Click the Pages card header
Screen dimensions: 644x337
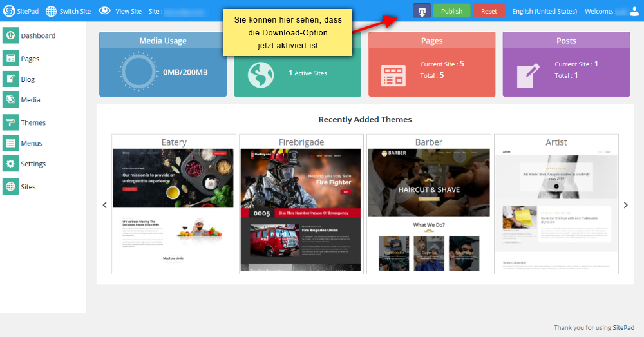pyautogui.click(x=431, y=41)
